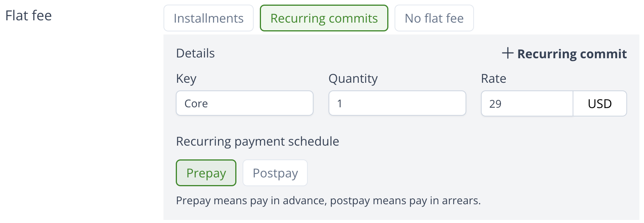
Task: Switch to the Recurring commits option
Action: coord(324,18)
